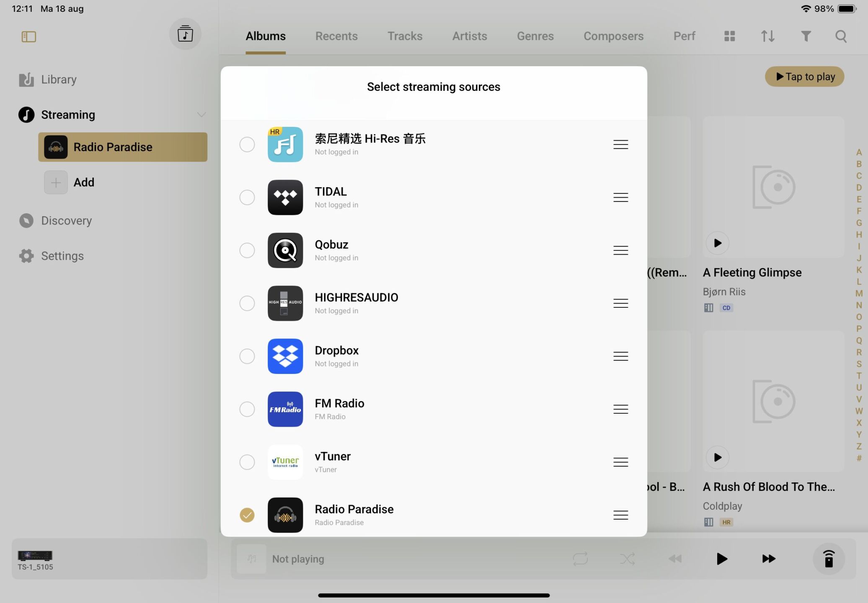The image size is (868, 603).
Task: Select the TS-1_5105 output device
Action: (109, 559)
